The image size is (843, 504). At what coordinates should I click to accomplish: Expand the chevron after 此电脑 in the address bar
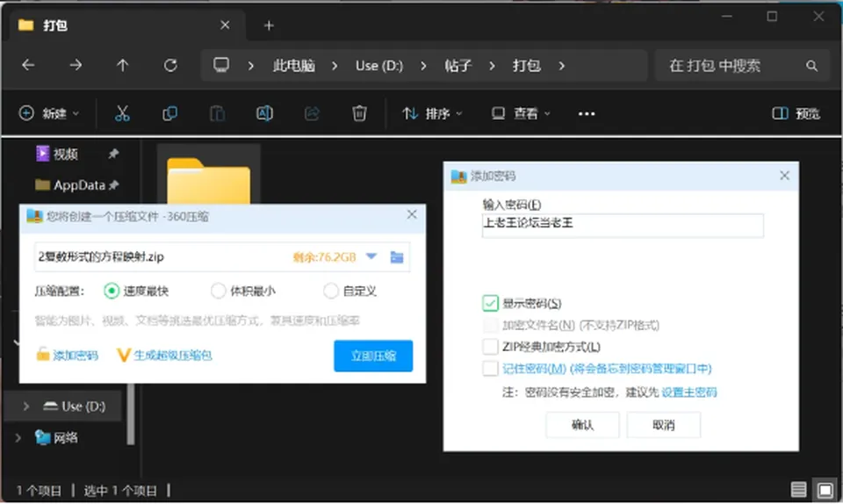point(335,66)
